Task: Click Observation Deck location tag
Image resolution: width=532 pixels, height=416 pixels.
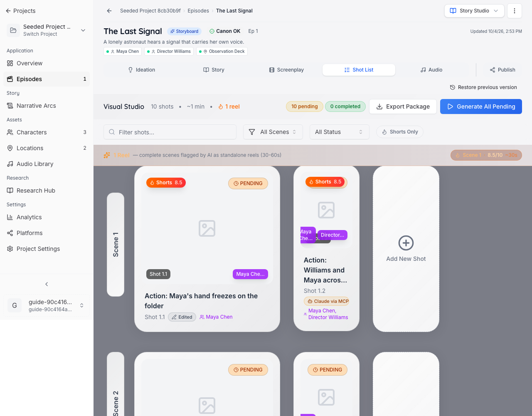Action: (222, 52)
